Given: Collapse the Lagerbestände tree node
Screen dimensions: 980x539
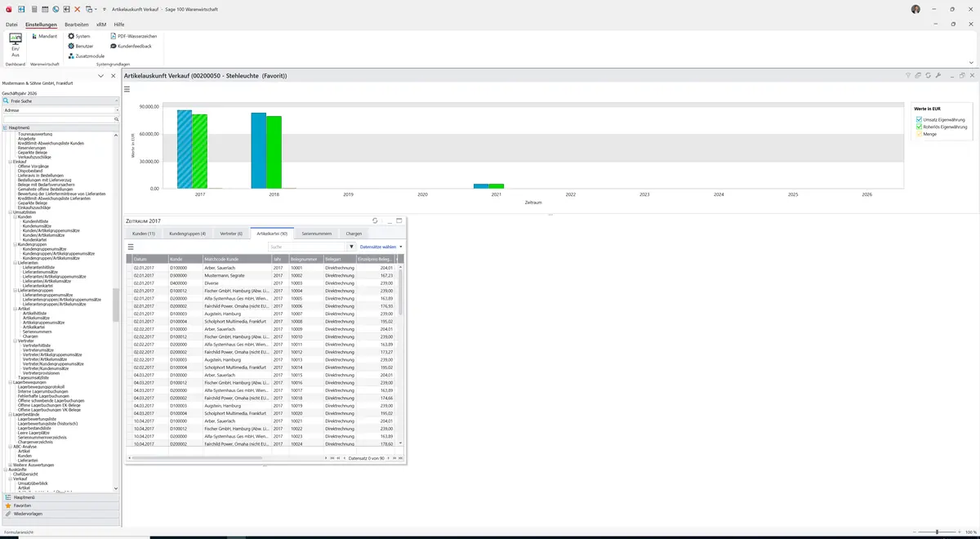Looking at the screenshot, I should click(11, 414).
